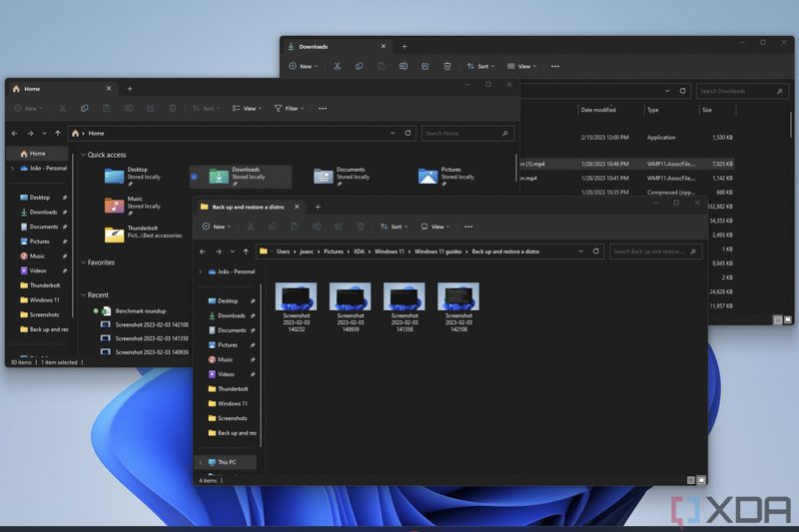
Task: Go forward in the Home window
Action: click(30, 134)
